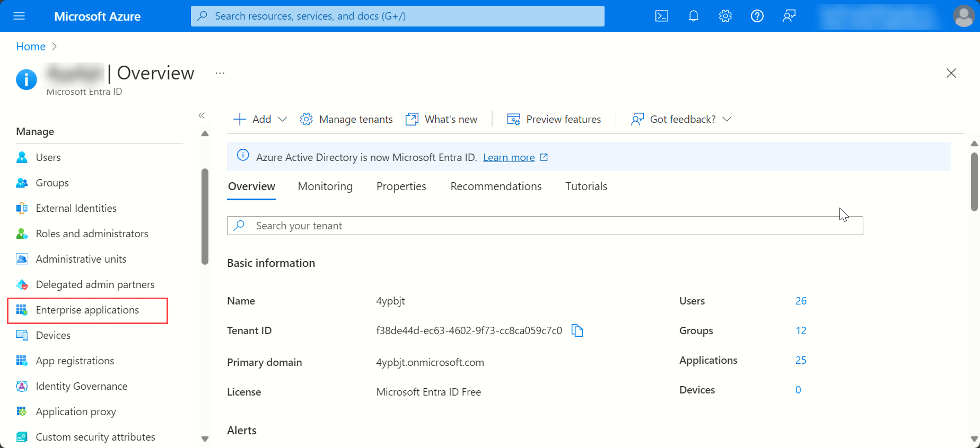Collapse the sidebar with double chevron
The image size is (980, 448).
[202, 116]
